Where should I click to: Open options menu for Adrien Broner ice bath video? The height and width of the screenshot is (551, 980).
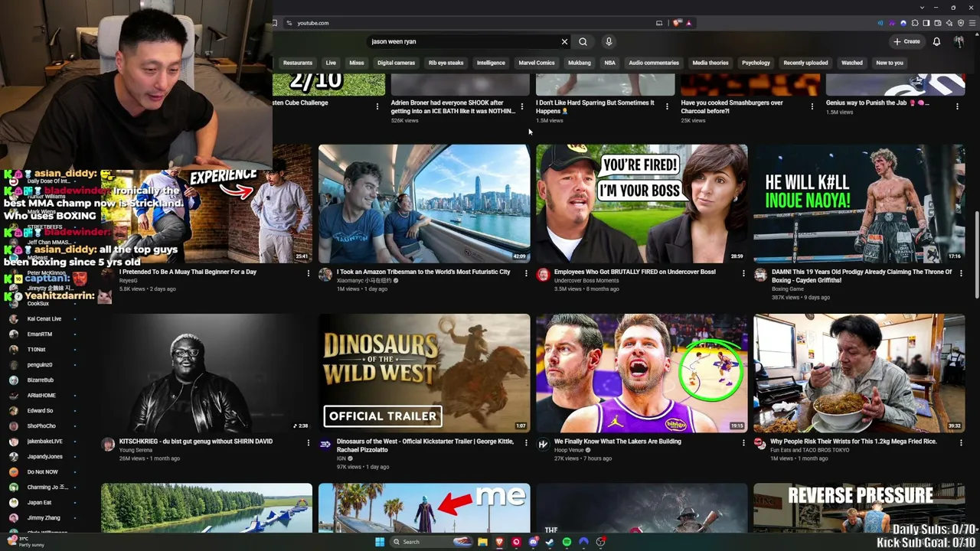click(x=522, y=106)
